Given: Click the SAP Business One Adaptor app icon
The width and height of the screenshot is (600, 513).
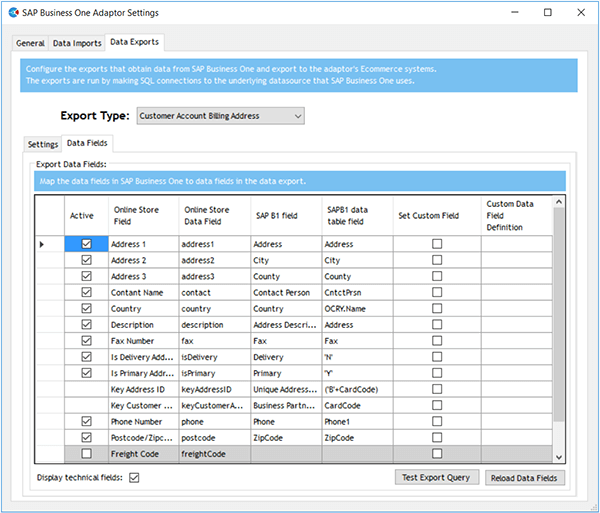Looking at the screenshot, I should (13, 13).
